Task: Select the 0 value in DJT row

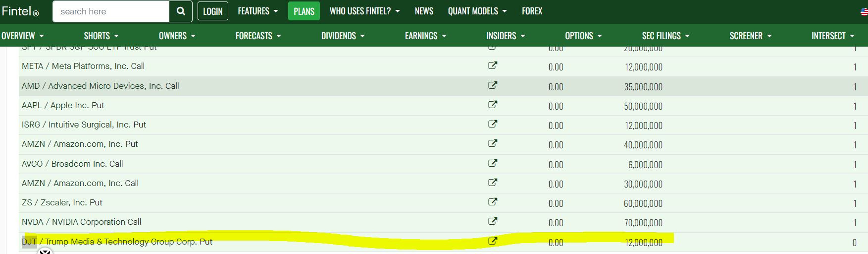Action: click(x=854, y=243)
